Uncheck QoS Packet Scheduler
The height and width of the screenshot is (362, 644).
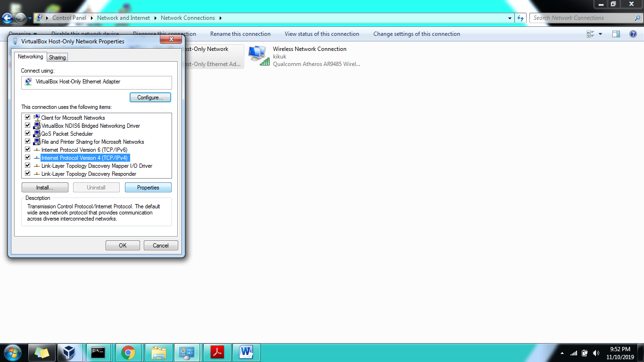click(x=28, y=133)
